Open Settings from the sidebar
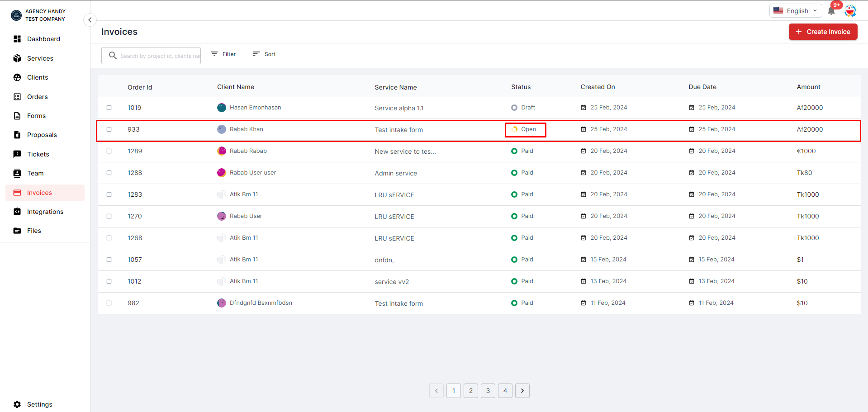 (x=39, y=404)
